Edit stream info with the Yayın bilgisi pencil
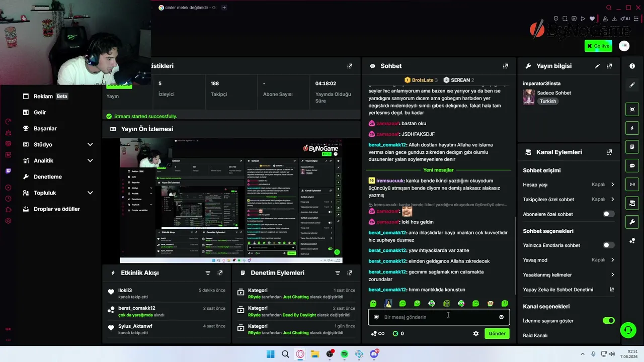 point(597,66)
